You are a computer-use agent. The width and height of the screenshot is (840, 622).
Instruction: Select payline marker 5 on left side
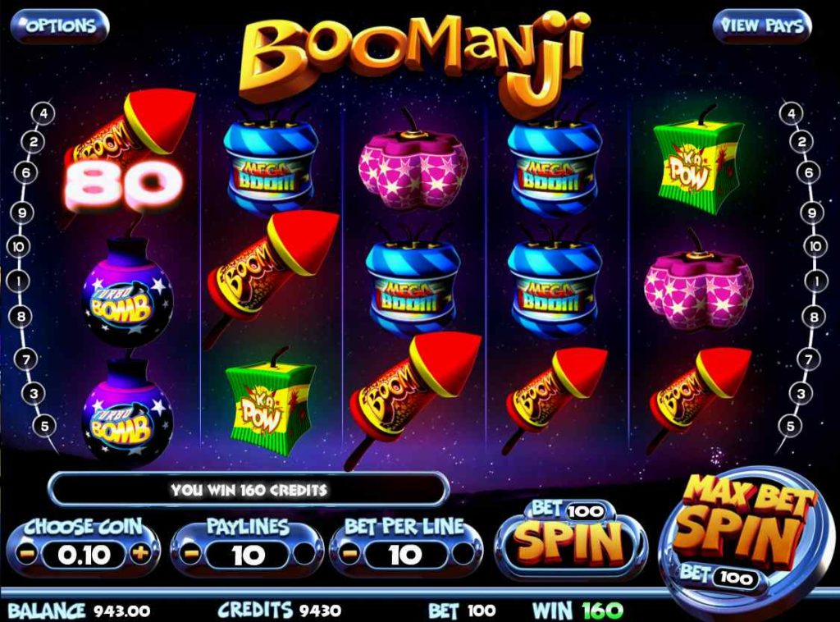point(44,426)
